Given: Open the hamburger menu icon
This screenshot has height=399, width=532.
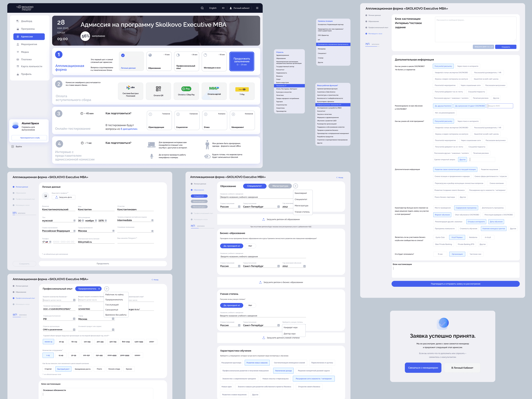Looking at the screenshot, I should (x=257, y=8).
